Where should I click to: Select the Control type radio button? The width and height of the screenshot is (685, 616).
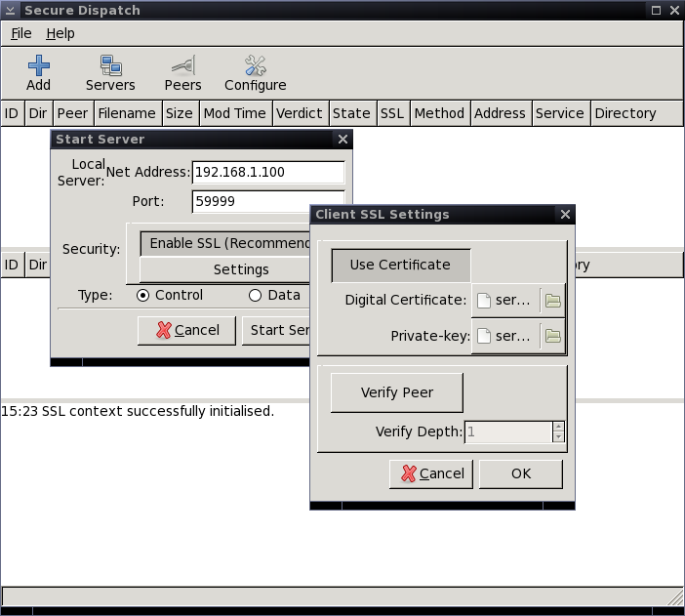143,295
